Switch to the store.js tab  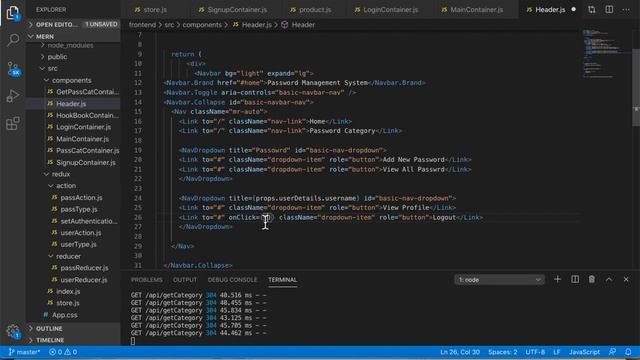155,9
